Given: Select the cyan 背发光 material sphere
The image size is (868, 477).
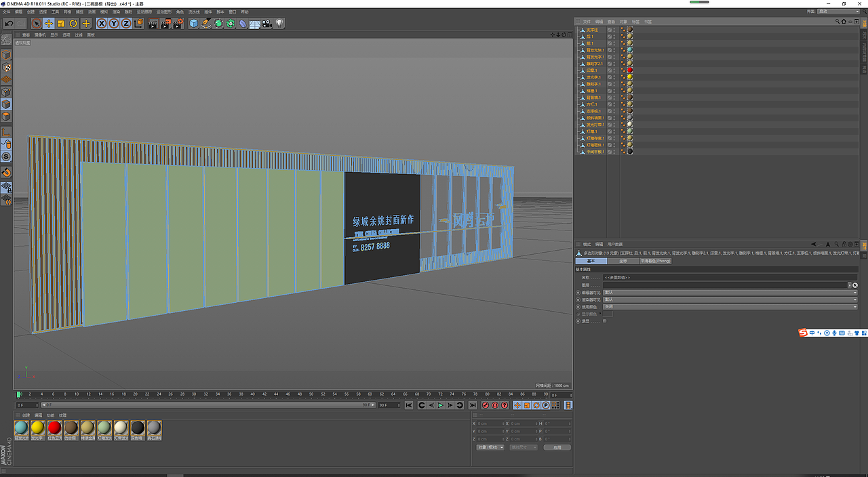Looking at the screenshot, I should tap(22, 428).
